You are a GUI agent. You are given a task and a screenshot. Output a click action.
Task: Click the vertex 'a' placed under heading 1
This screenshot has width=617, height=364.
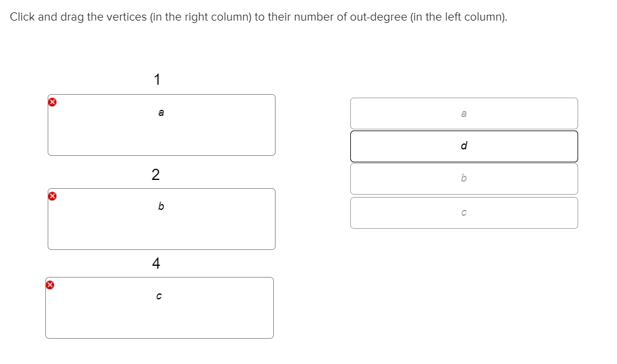[x=160, y=112]
